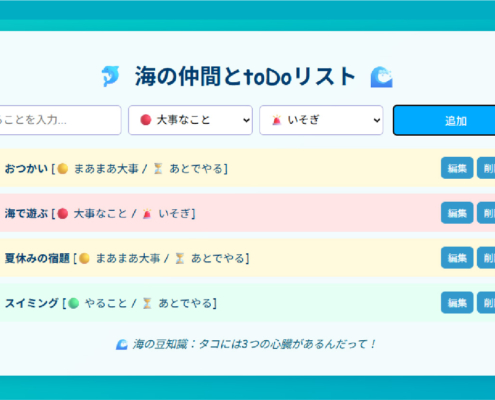Click the 追加 add button
495x400 pixels.
(444, 120)
